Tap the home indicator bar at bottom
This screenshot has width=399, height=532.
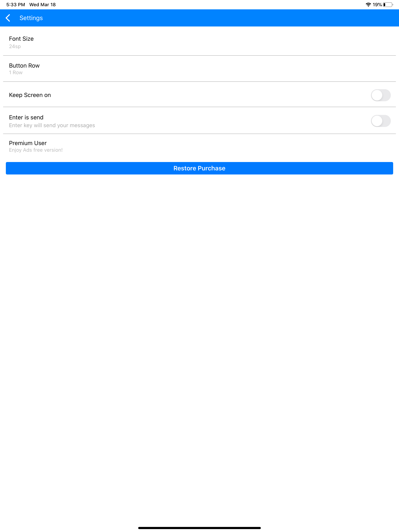pyautogui.click(x=199, y=528)
